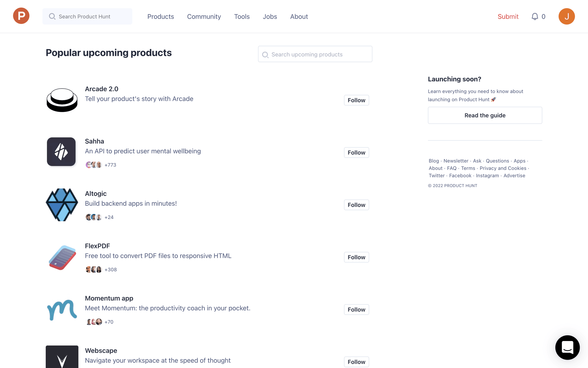Screen dimensions: 588x368
Task: Click 'Build backend apps in minutes!' text
Action: coord(131,203)
